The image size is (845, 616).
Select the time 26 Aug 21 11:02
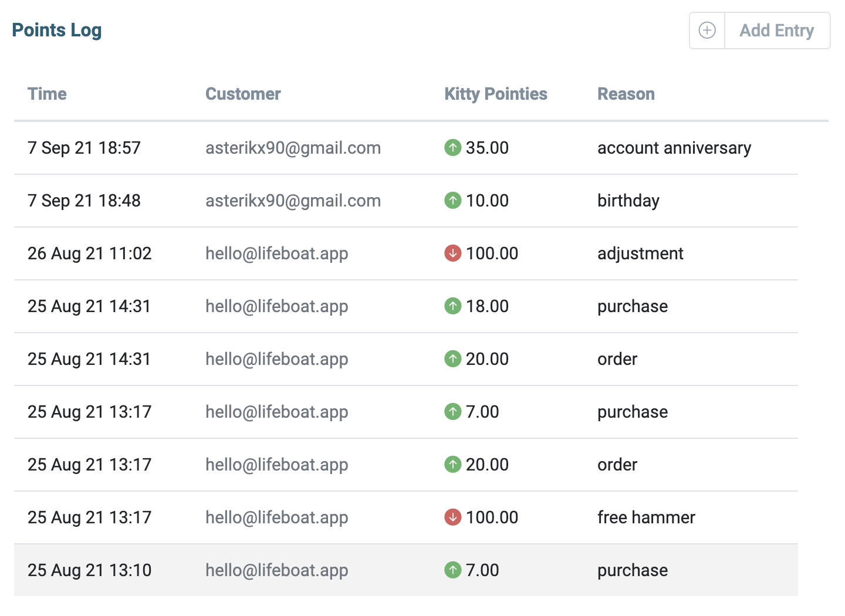pyautogui.click(x=90, y=253)
